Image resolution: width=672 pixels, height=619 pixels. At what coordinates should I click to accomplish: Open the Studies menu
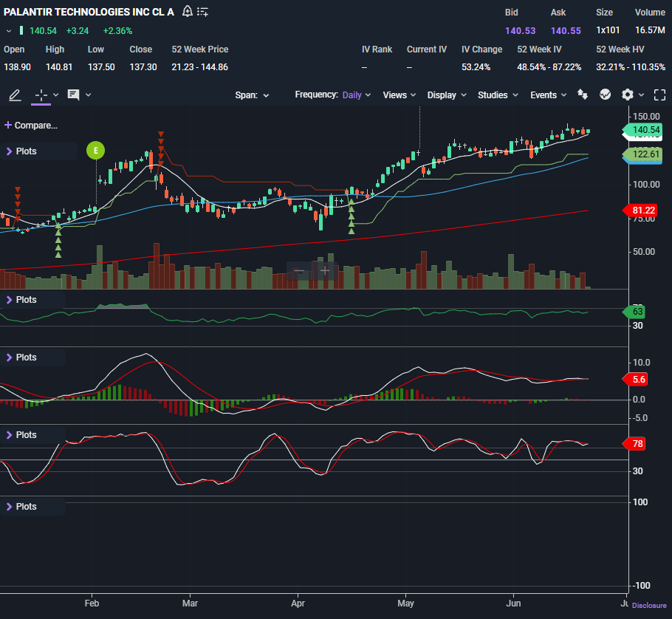[498, 95]
